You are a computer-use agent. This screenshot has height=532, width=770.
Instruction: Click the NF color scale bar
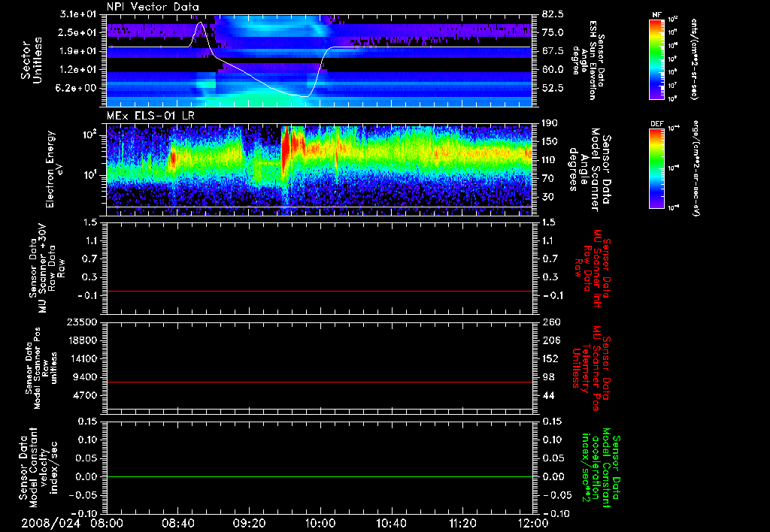click(x=657, y=59)
